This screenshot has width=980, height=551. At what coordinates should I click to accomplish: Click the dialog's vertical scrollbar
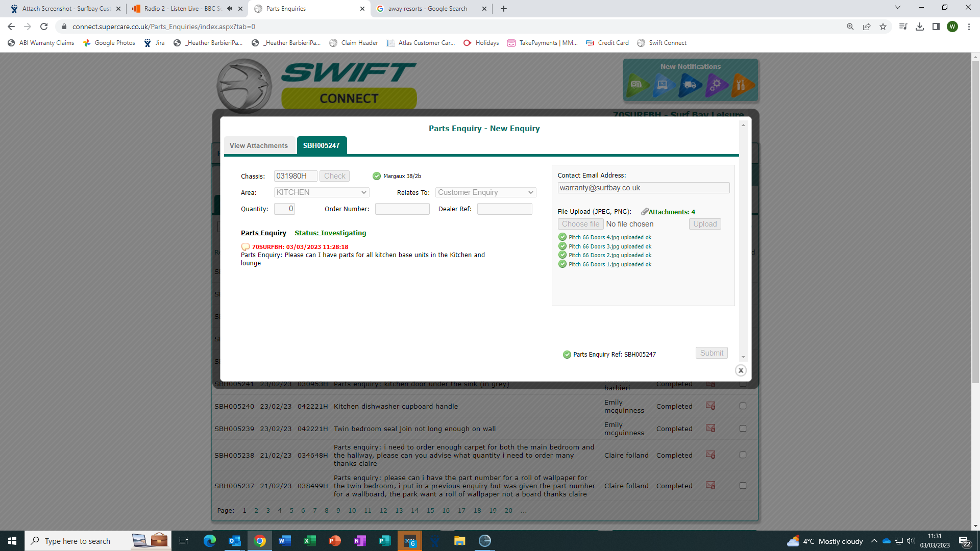pos(743,240)
